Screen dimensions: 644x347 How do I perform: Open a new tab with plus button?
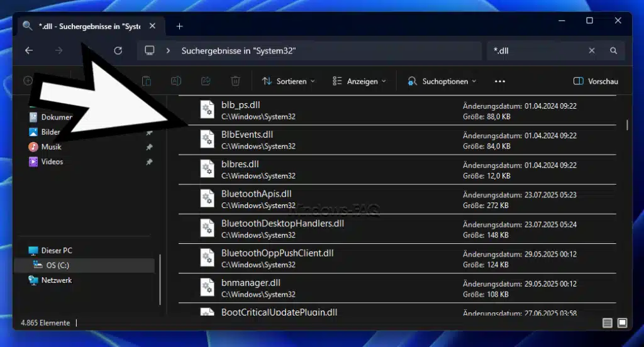tap(179, 26)
